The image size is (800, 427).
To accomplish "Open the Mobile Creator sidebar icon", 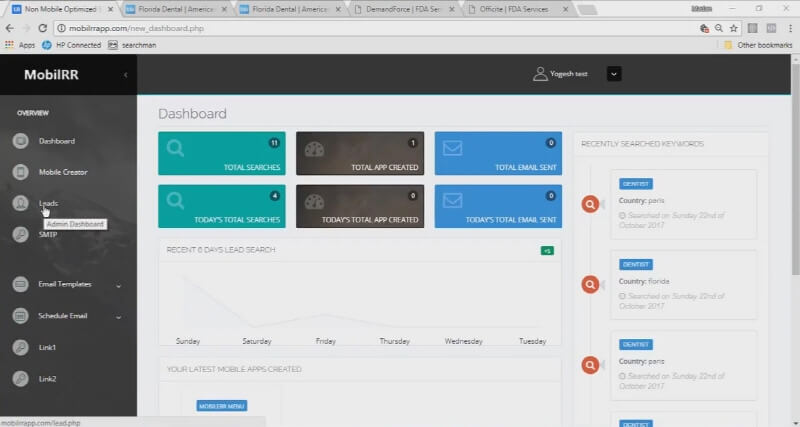I will (20, 172).
